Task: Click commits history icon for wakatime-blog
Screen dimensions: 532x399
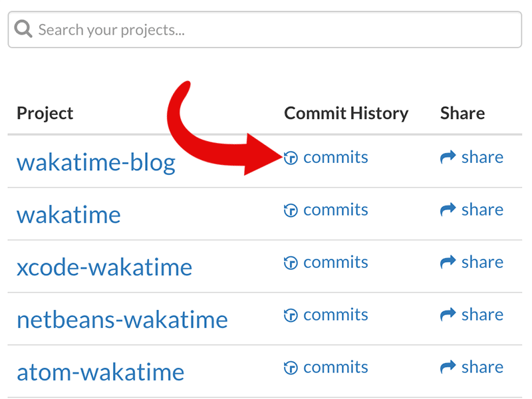Action: pyautogui.click(x=291, y=158)
